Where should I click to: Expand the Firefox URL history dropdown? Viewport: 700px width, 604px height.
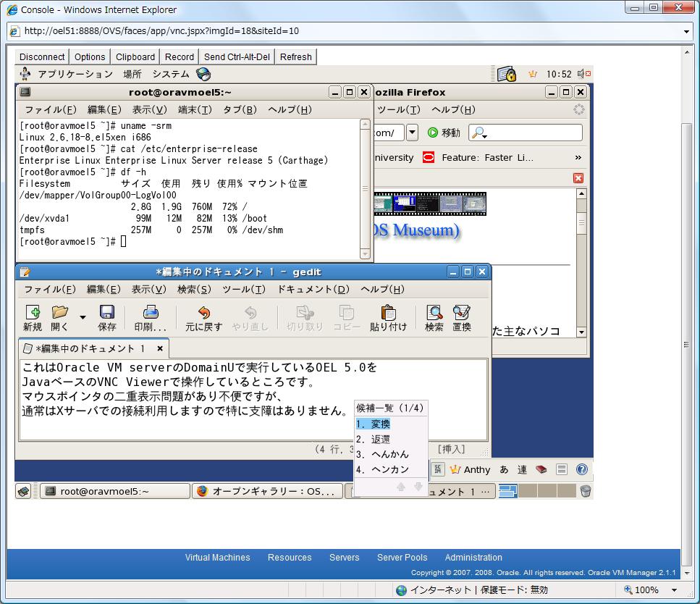coord(412,133)
